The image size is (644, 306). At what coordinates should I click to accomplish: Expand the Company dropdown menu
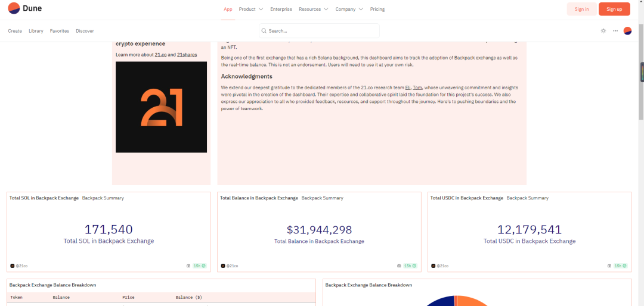(349, 9)
